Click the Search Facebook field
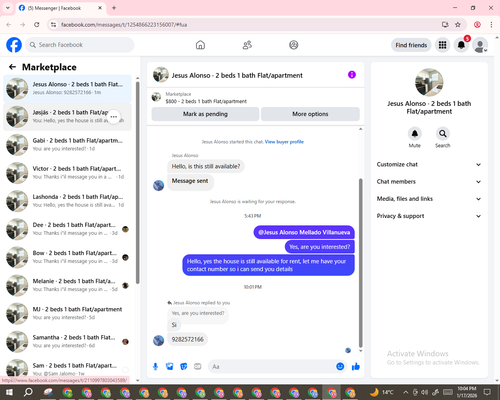The width and height of the screenshot is (500, 400). tap(80, 45)
